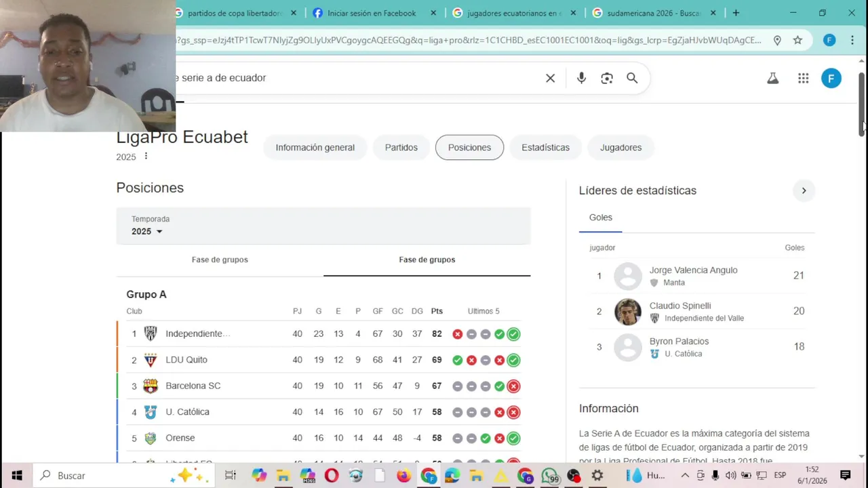Open the Google apps grid
Screen dimensions: 868x488
click(804, 78)
